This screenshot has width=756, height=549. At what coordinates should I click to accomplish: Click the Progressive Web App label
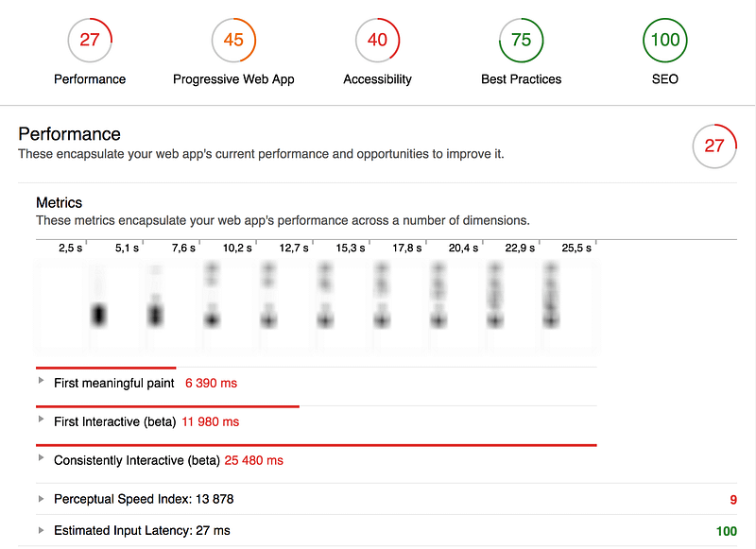pos(233,79)
